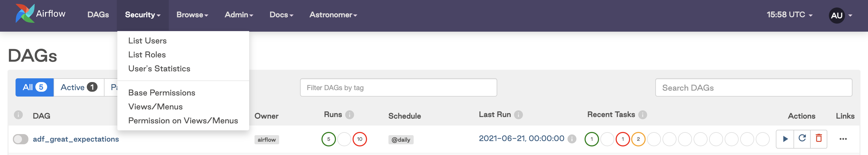868x155 pixels.
Task: Expand the 15:58 UTC timezone dropdown
Action: pos(790,15)
